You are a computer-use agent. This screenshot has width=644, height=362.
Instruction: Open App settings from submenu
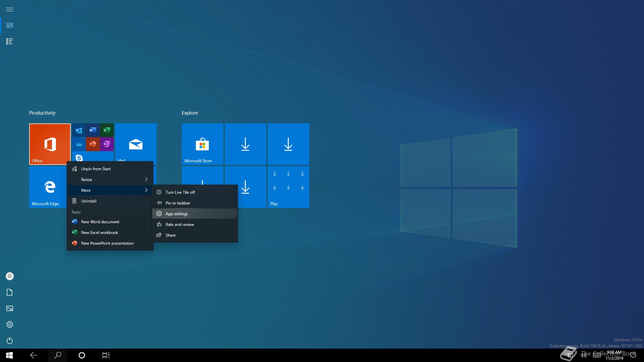point(195,214)
